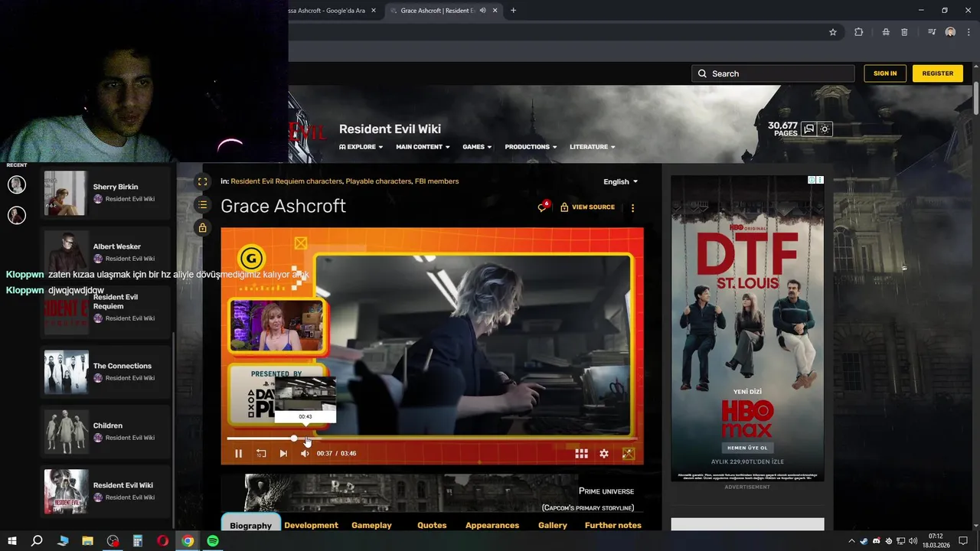This screenshot has width=980, height=551.
Task: Open the video player playlist grid icon
Action: pos(582,453)
